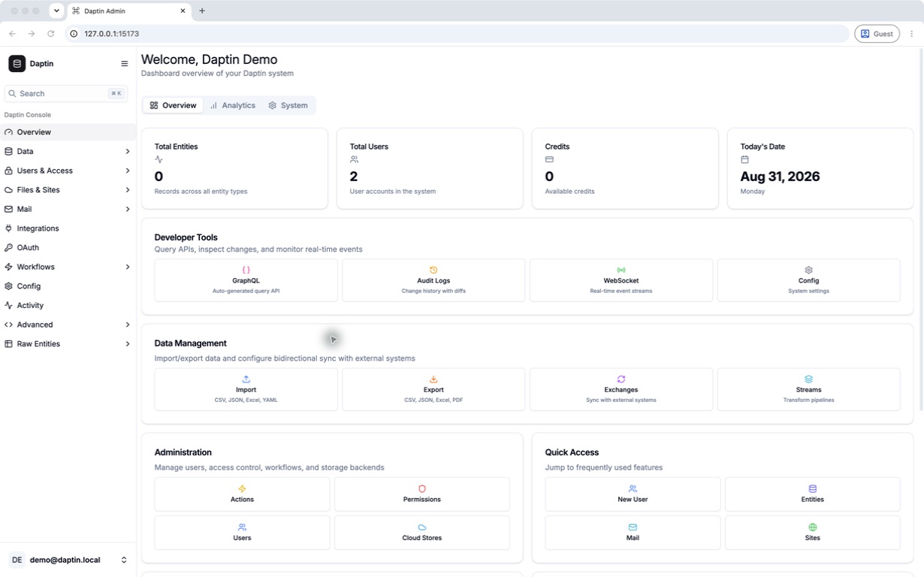Viewport: 924px width, 577px height.
Task: Expand the Files & Sites chevron
Action: coord(128,190)
